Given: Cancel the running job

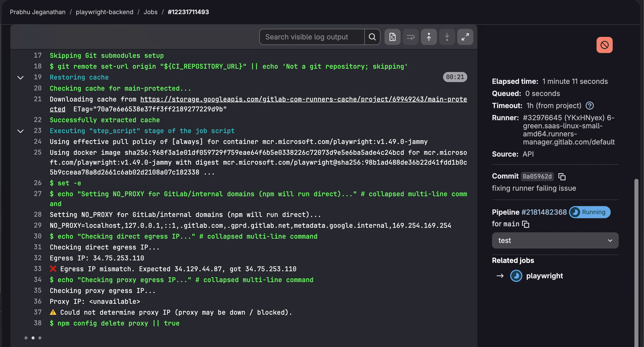Looking at the screenshot, I should [604, 45].
